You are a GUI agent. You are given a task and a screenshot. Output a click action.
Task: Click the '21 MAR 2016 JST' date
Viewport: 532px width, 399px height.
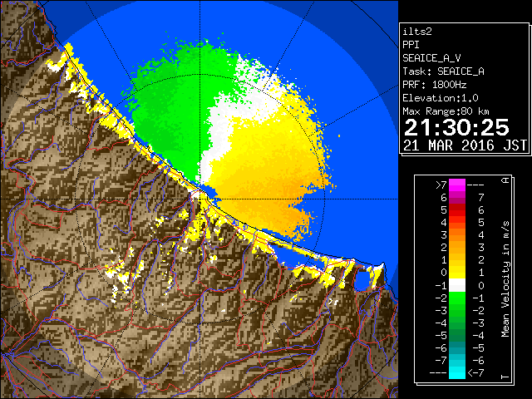coord(465,145)
